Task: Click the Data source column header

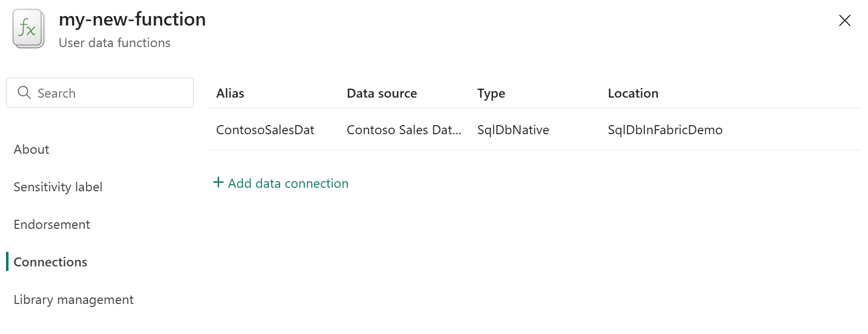Action: point(382,94)
